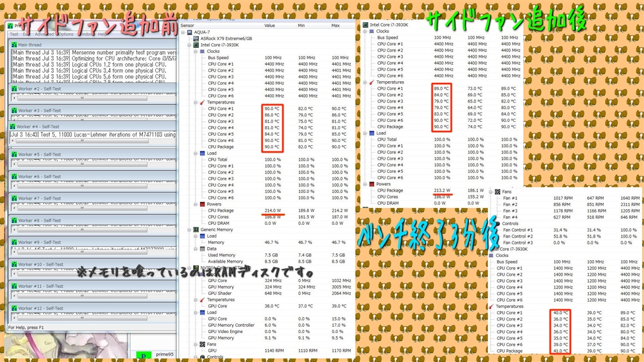This screenshot has height=362, width=644.
Task: Collapse the Load node in the middle panel
Action: coord(196,153)
